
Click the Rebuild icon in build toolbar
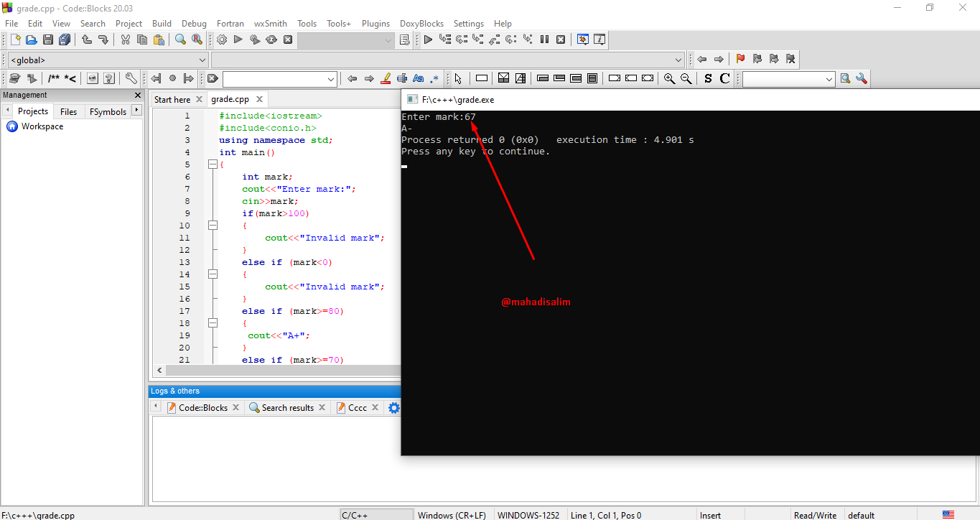271,40
